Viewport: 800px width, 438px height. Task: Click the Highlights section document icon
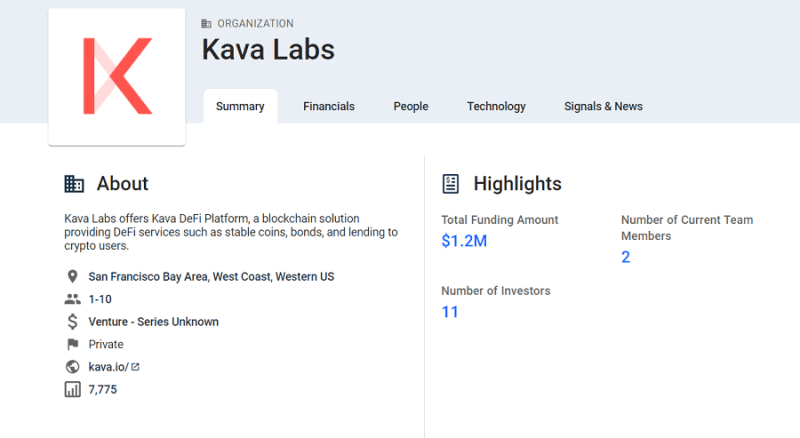(x=451, y=184)
